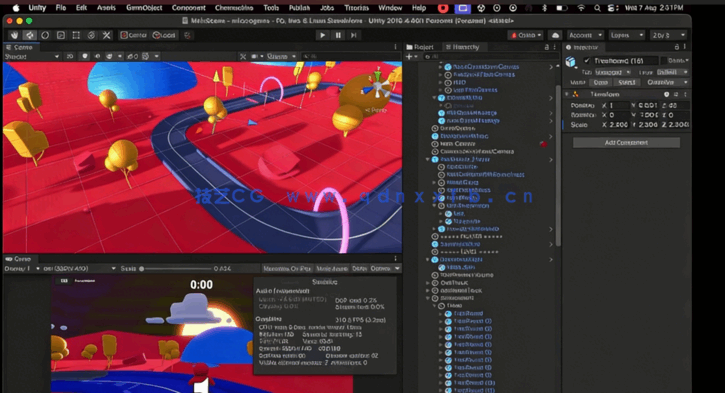
Task: Toggle scene audio icon
Action: [97, 56]
